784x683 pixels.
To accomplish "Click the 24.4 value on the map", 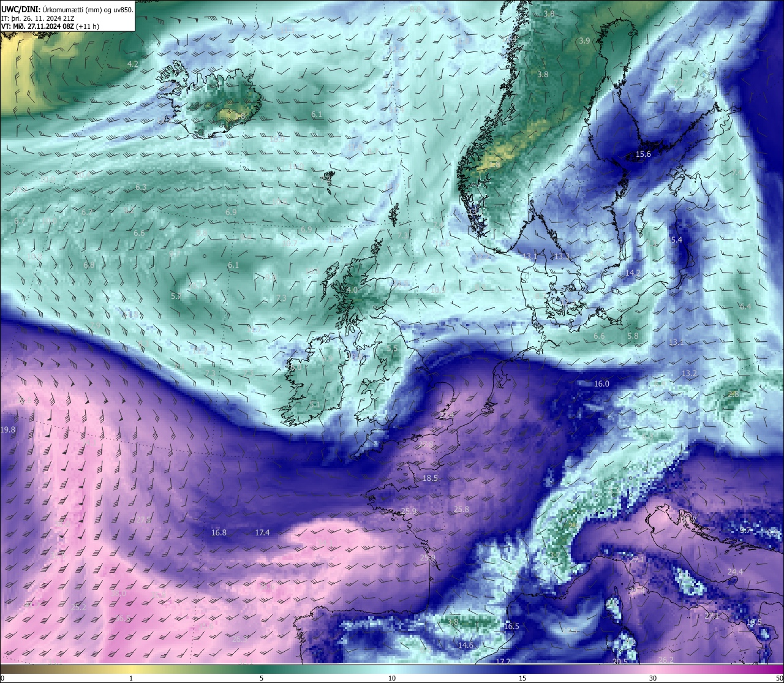I will [735, 572].
